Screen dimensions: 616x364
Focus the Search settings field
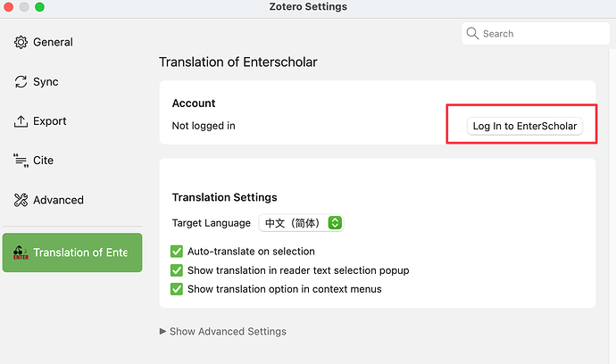536,33
